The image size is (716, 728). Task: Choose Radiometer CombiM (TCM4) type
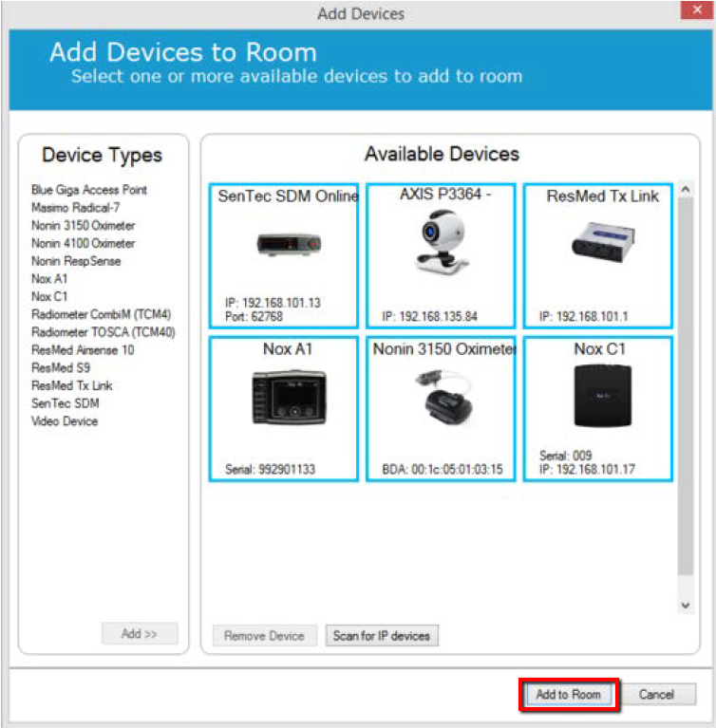tap(102, 314)
